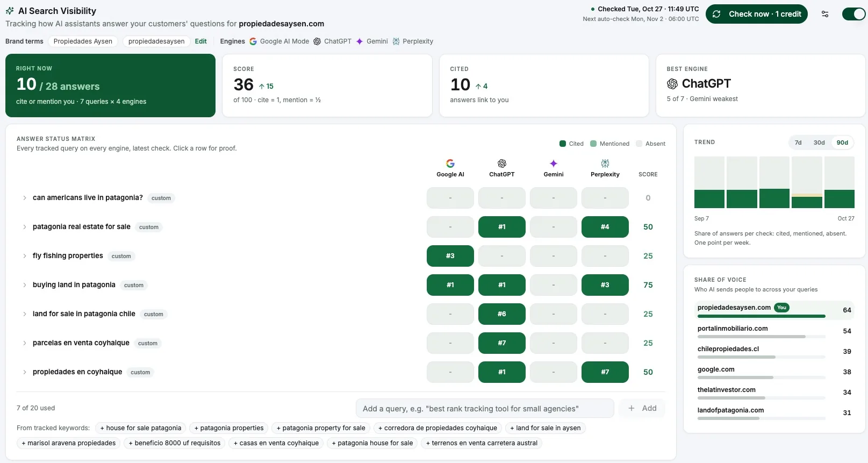Click the cited up-arrow indicator showing 4
This screenshot has height=463, width=868.
[x=482, y=86]
